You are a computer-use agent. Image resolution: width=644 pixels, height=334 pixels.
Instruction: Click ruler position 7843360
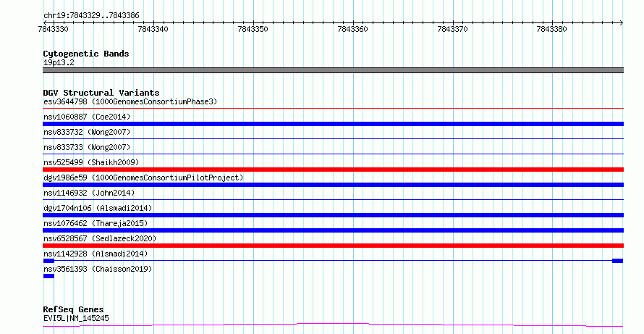(353, 29)
